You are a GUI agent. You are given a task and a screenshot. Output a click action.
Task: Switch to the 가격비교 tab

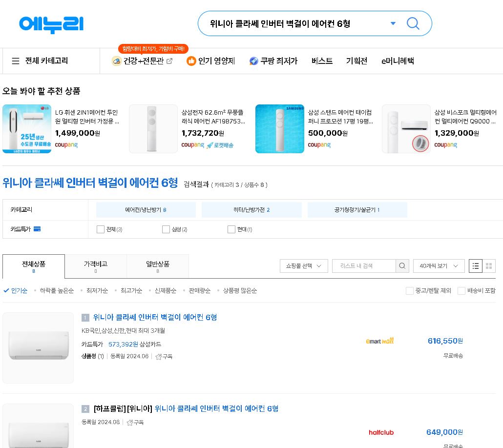point(96,266)
